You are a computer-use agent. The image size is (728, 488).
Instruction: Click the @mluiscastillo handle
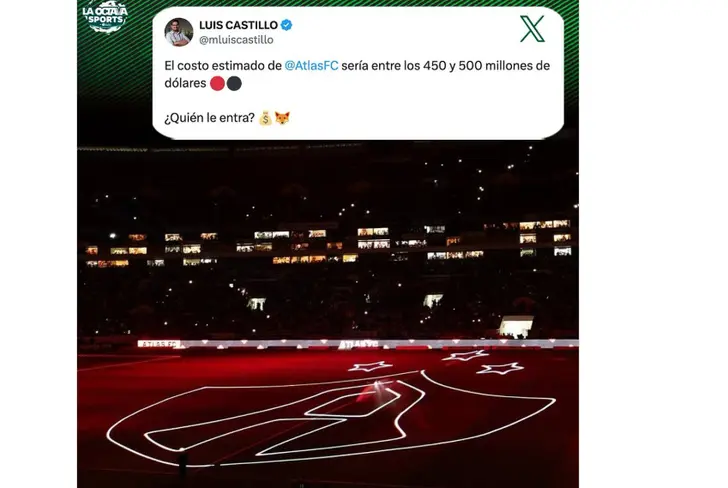pyautogui.click(x=236, y=40)
